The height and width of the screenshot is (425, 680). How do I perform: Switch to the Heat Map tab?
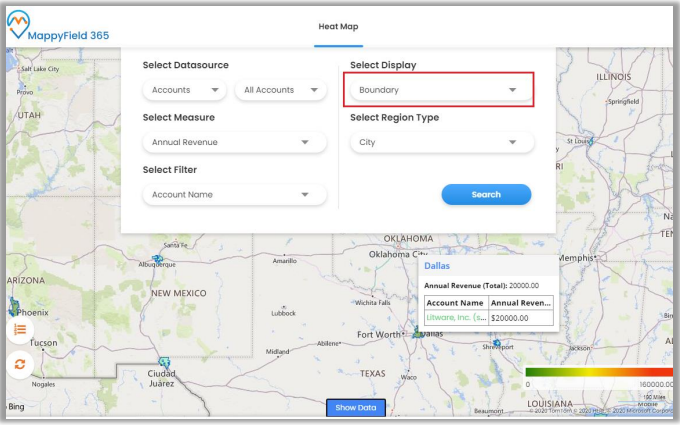coord(338,27)
